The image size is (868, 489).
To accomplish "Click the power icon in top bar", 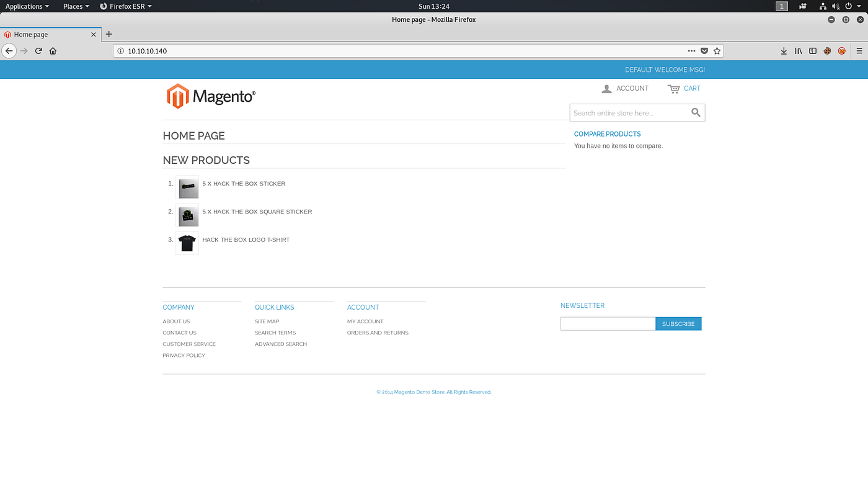I will click(848, 6).
